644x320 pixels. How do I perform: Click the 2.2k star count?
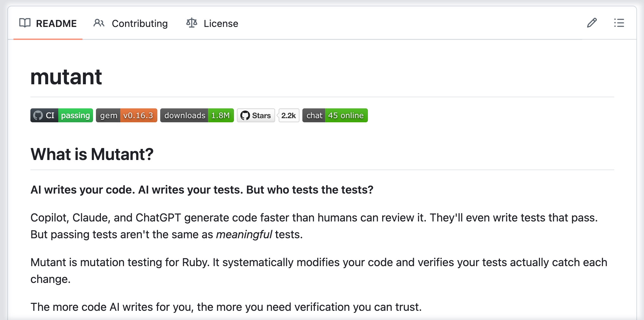289,115
